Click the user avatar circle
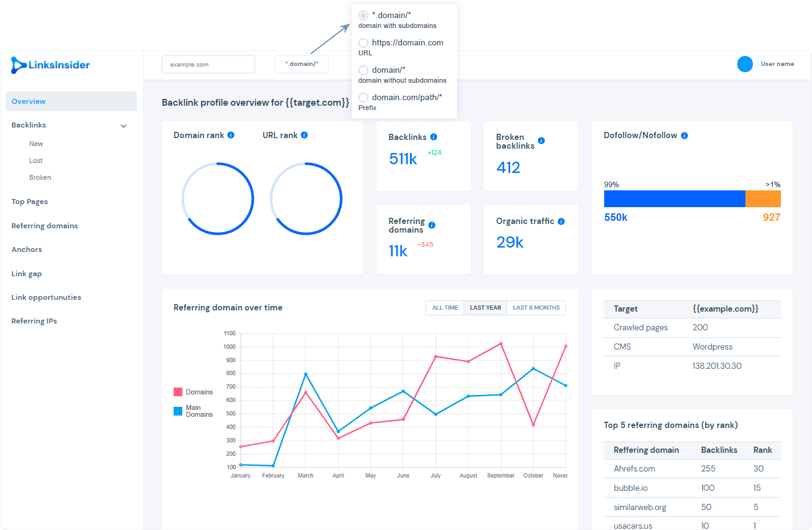This screenshot has height=530, width=812. (745, 64)
